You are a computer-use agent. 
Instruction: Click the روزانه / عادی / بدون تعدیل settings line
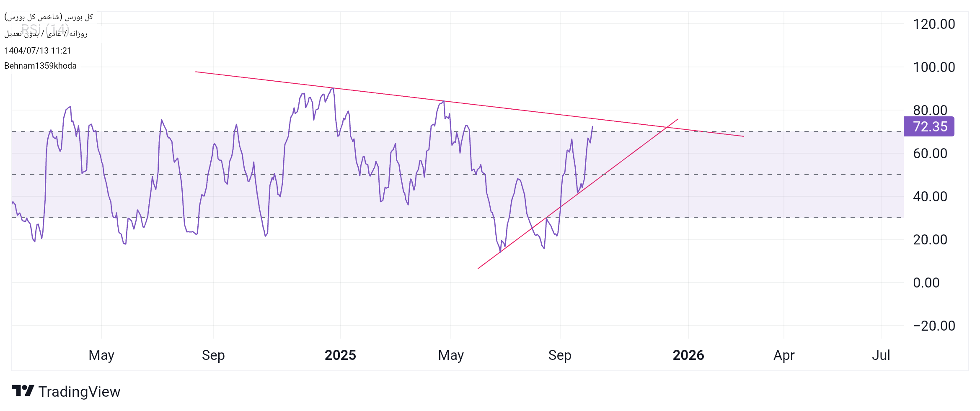[46, 34]
